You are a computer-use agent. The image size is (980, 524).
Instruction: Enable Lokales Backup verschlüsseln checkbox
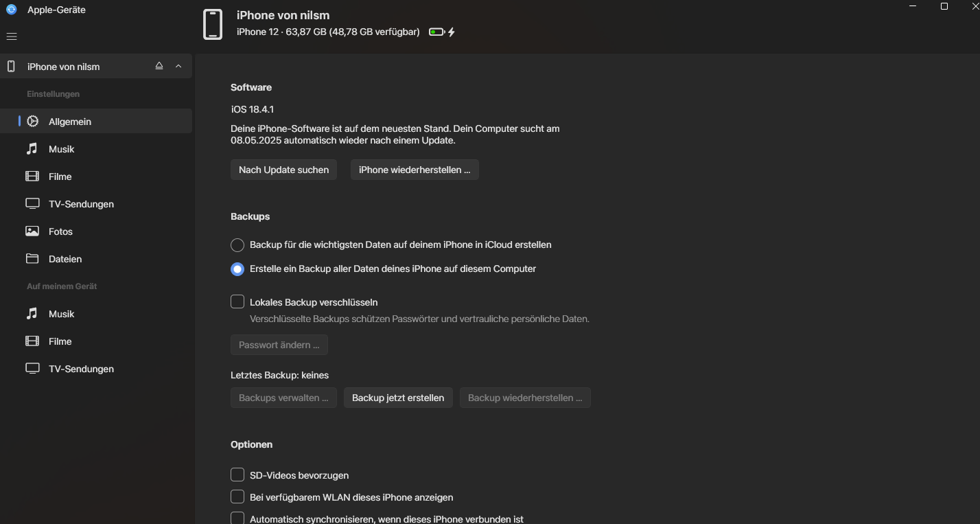click(x=237, y=301)
